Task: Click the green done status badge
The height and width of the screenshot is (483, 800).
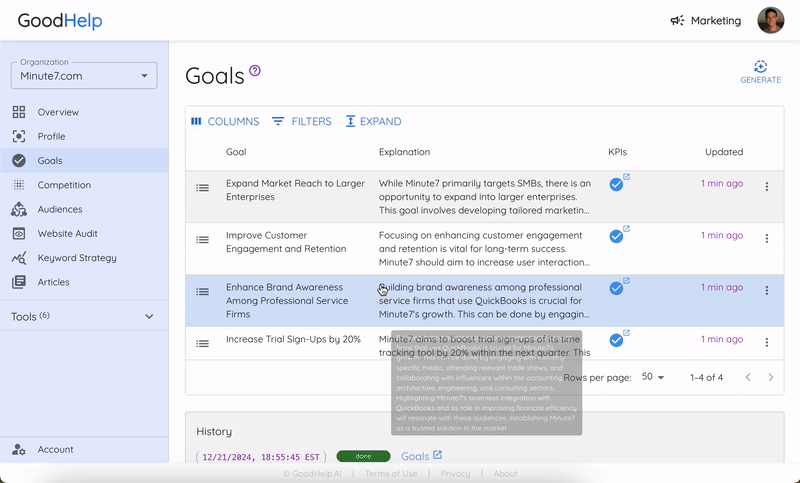Action: click(363, 456)
